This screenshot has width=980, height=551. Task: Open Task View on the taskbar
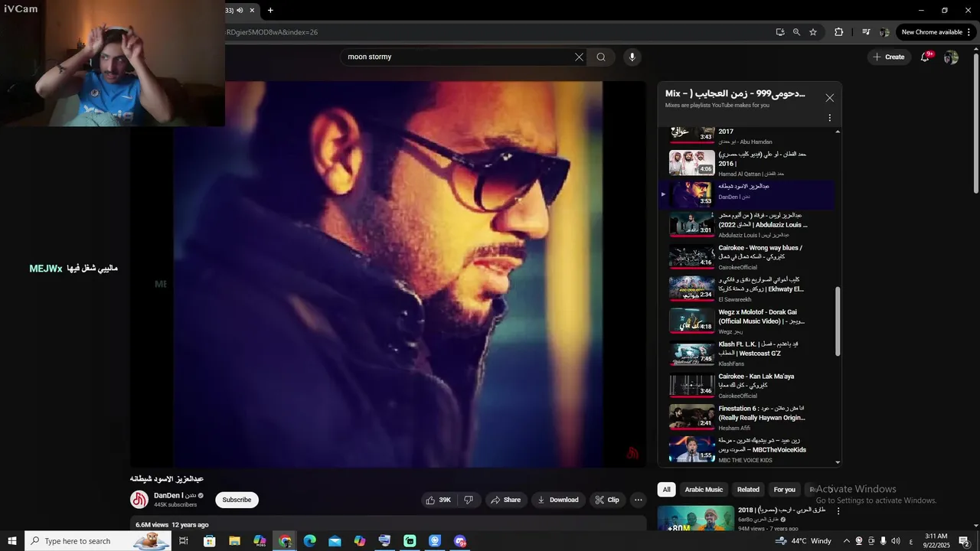tap(184, 541)
